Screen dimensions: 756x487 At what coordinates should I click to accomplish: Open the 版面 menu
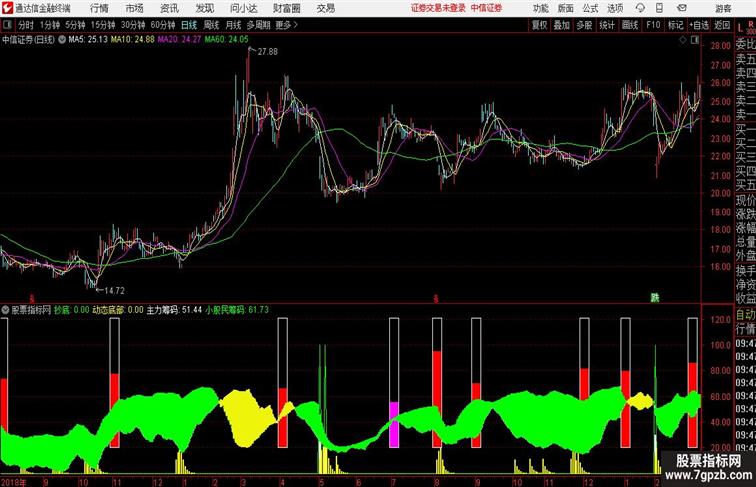[x=566, y=8]
